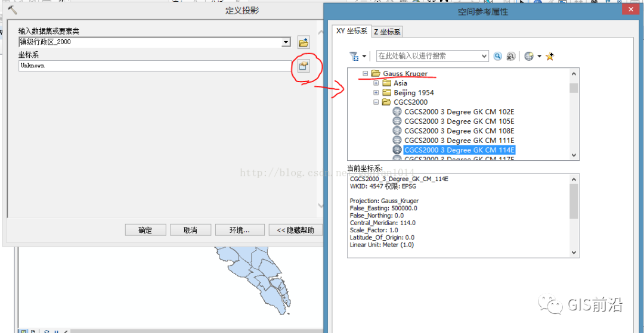Click the globe icon beside CM 108E
This screenshot has height=333, width=644.
click(x=397, y=131)
